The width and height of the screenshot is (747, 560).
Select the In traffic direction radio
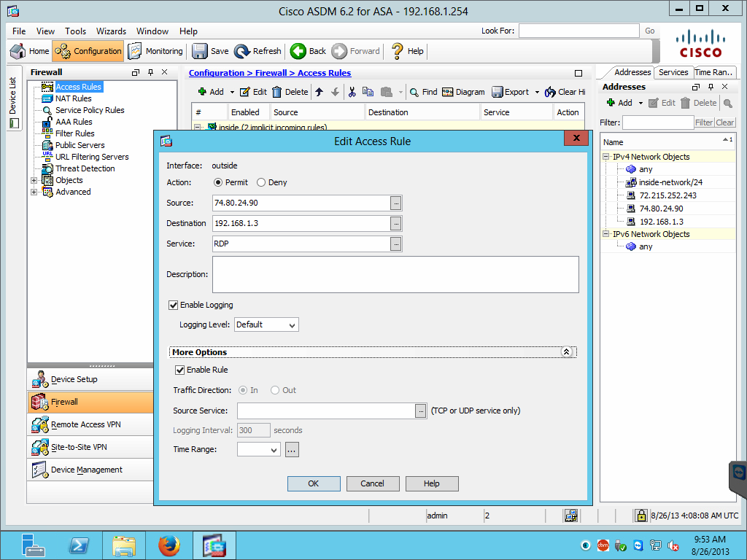tap(243, 390)
